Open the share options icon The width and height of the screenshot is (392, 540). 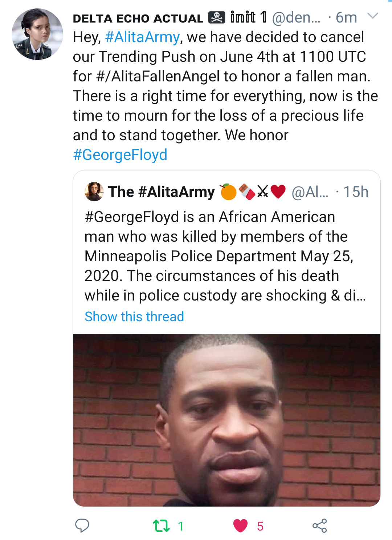click(x=319, y=526)
